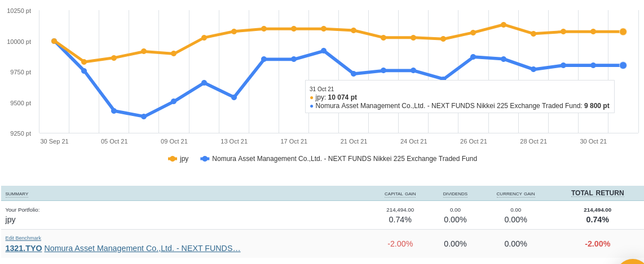Select the orange data point at 21 Oct 21

coord(354,30)
